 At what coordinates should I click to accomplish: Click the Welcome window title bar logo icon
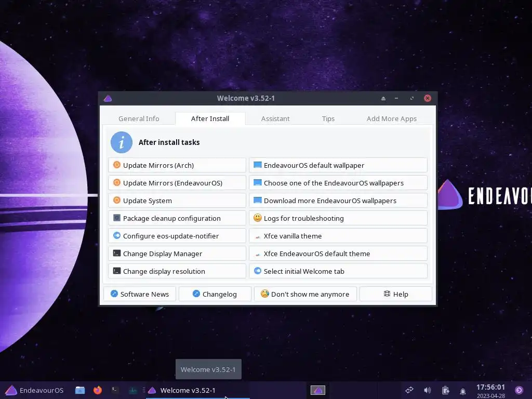[x=108, y=98]
